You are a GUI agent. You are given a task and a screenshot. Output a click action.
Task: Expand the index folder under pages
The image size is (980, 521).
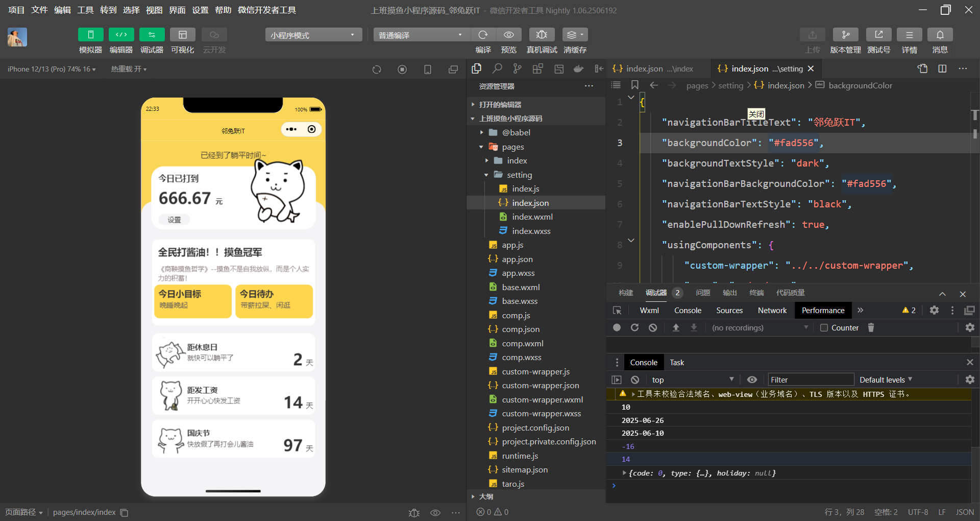517,160
